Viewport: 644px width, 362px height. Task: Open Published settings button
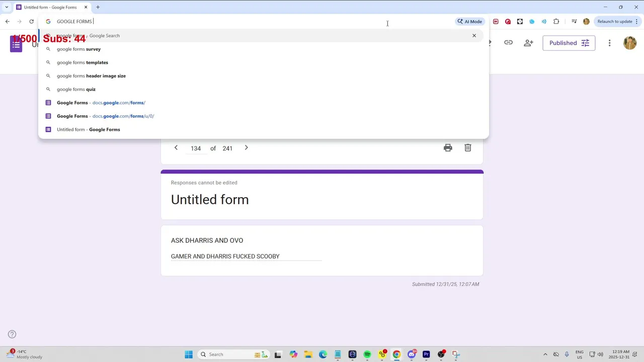coord(569,43)
